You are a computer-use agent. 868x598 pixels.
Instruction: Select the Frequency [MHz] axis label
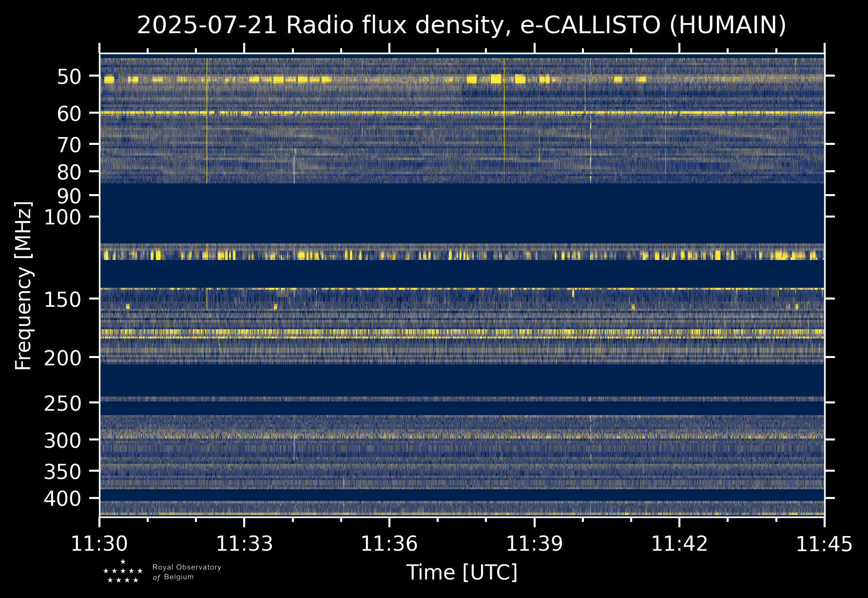point(23,286)
